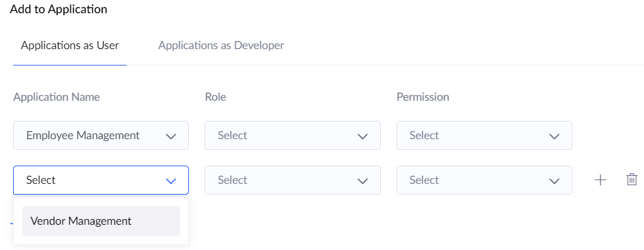Screen dimensions: 644x250
Task: Open the second row's Role Select field
Action: click(x=293, y=180)
